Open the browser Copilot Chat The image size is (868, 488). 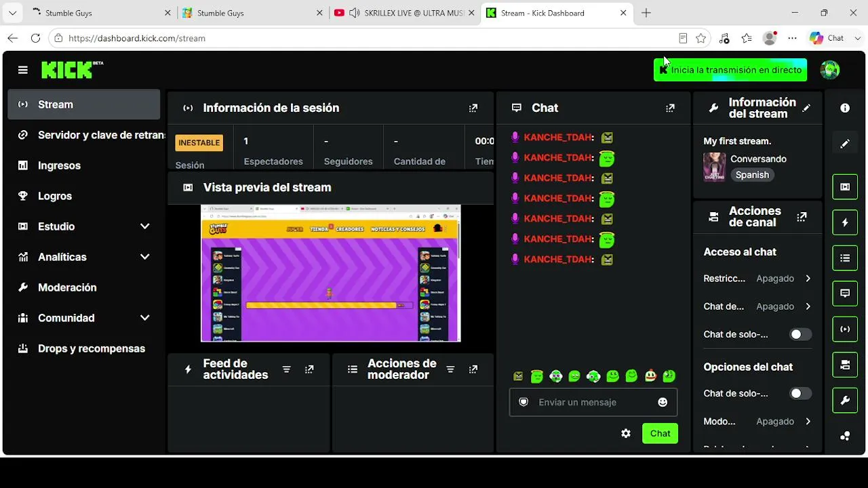point(827,39)
